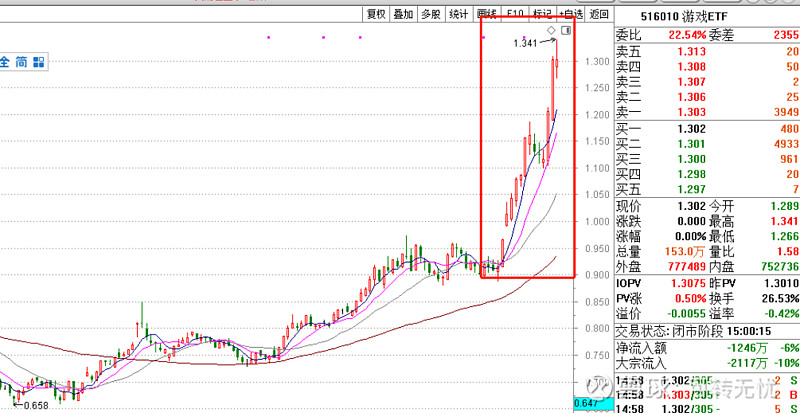The image size is (800, 413).
Task: Click the 换手 value 26.53%
Action: 782,298
